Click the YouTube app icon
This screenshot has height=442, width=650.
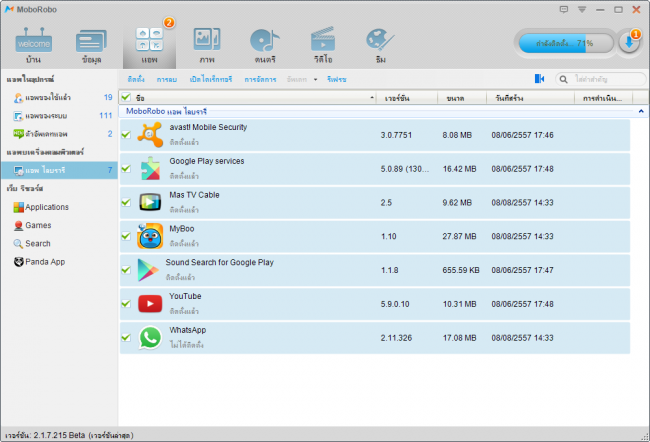pyautogui.click(x=150, y=304)
